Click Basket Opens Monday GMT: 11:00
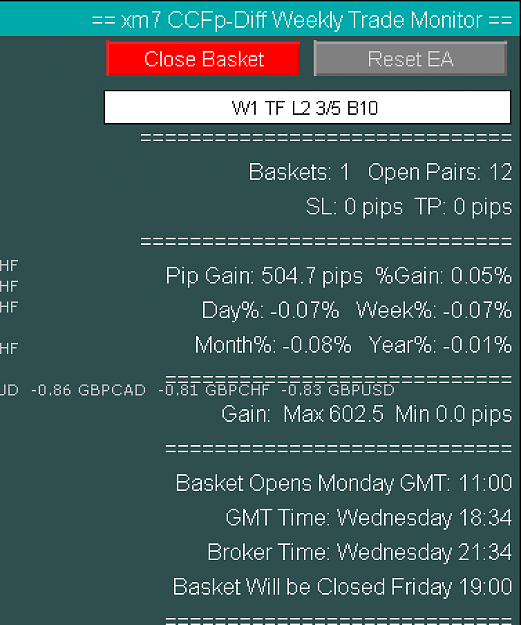Viewport: 521px width, 625px height. (344, 483)
